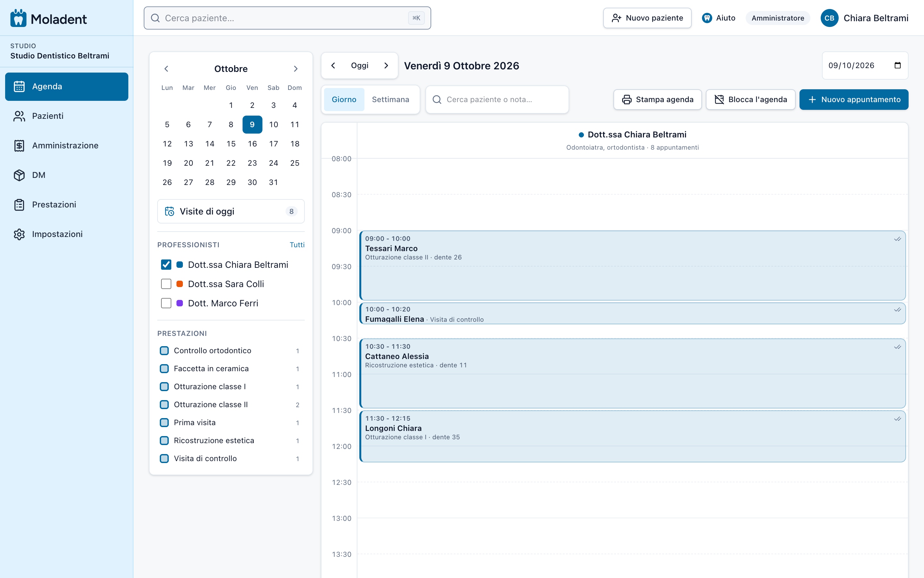
Task: Click the Stampa agenda button
Action: 657,100
